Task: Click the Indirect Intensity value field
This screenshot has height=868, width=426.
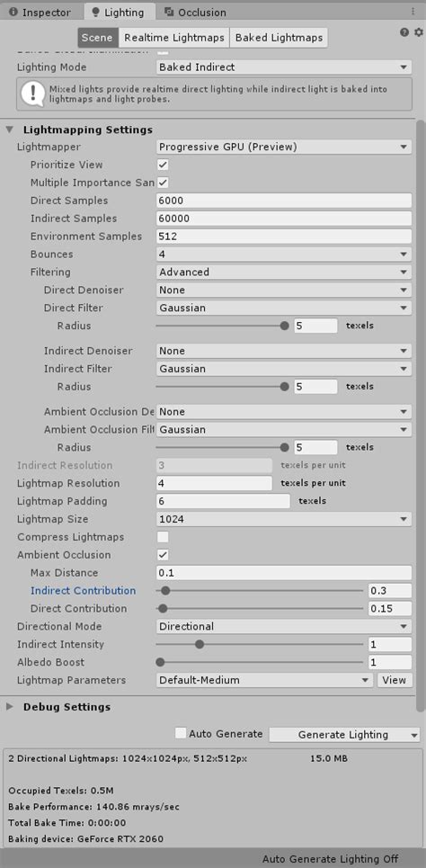Action: click(x=390, y=644)
